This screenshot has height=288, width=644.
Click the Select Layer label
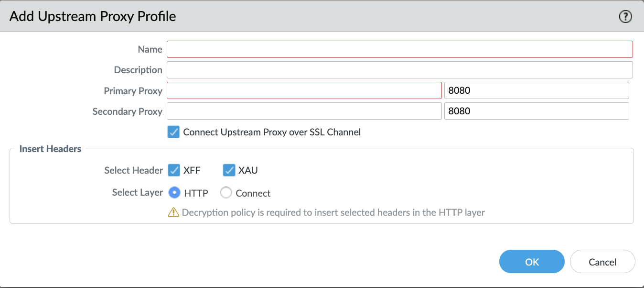(137, 192)
